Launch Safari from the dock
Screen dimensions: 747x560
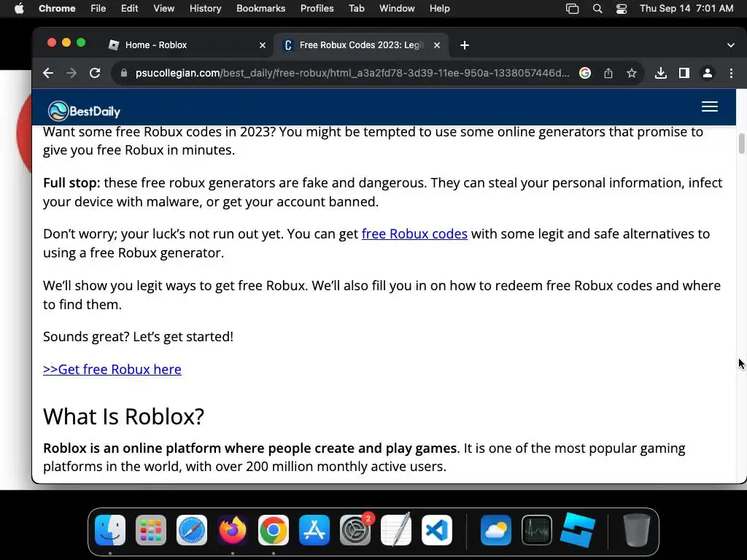click(192, 530)
